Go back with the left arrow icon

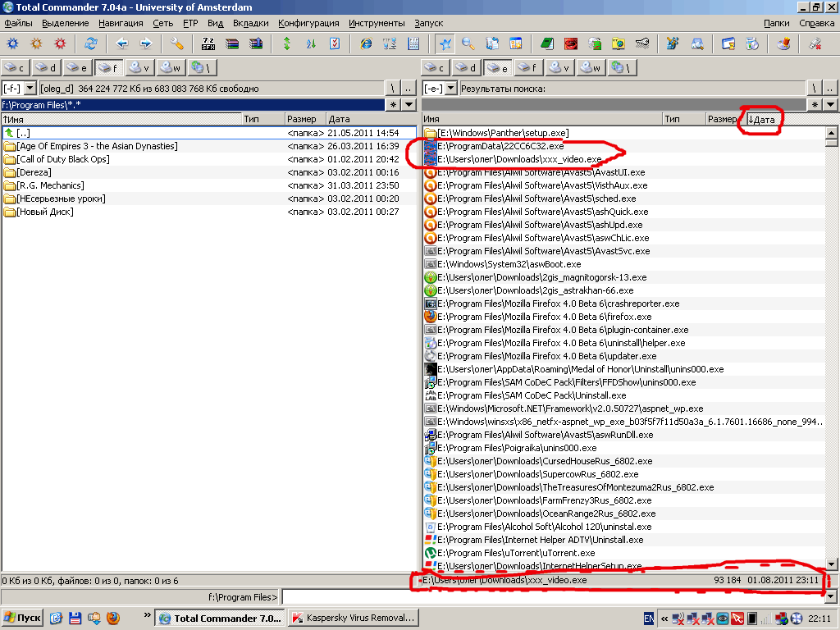click(x=122, y=43)
